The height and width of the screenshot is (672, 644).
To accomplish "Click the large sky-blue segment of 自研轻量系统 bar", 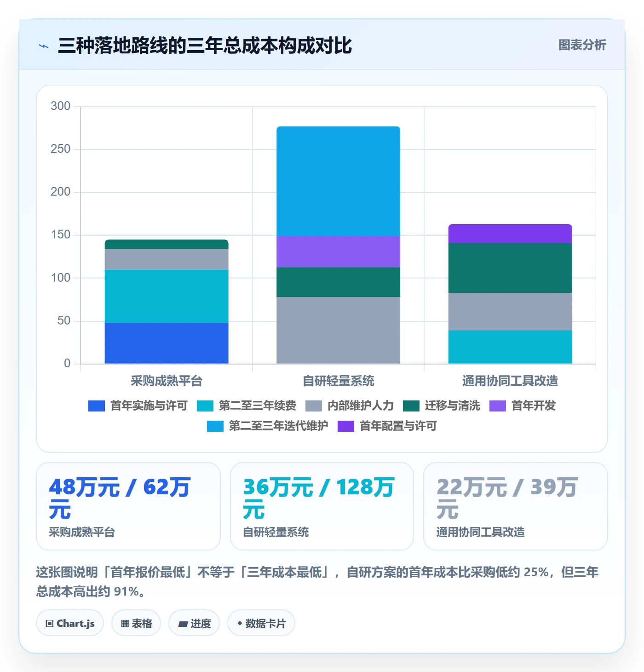I will (338, 181).
